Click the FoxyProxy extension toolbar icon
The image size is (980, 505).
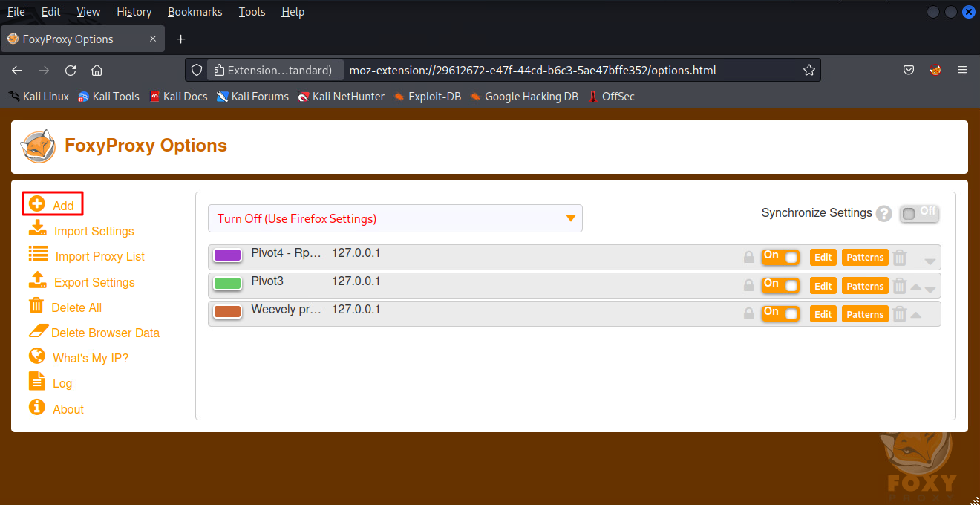pos(935,70)
